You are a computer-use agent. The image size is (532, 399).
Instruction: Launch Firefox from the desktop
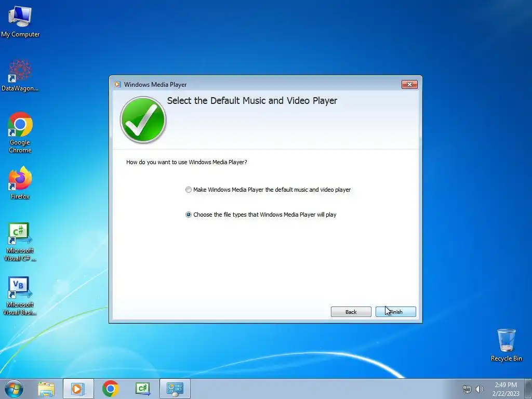click(x=20, y=183)
